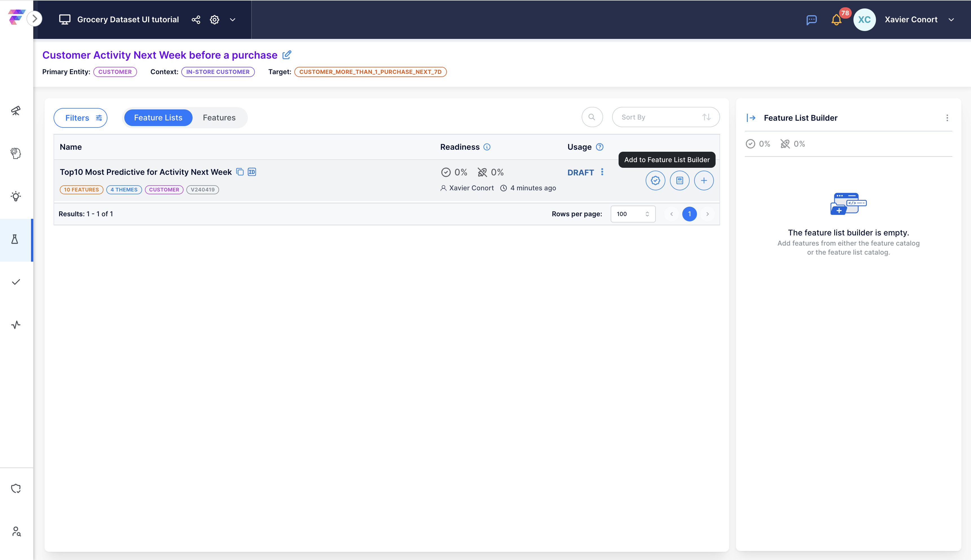Open the chat messages icon

[x=811, y=20]
